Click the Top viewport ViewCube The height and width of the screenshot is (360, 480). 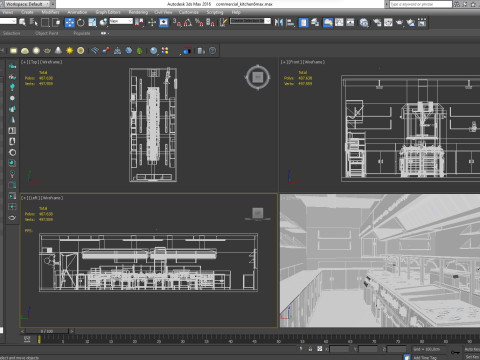[258, 77]
